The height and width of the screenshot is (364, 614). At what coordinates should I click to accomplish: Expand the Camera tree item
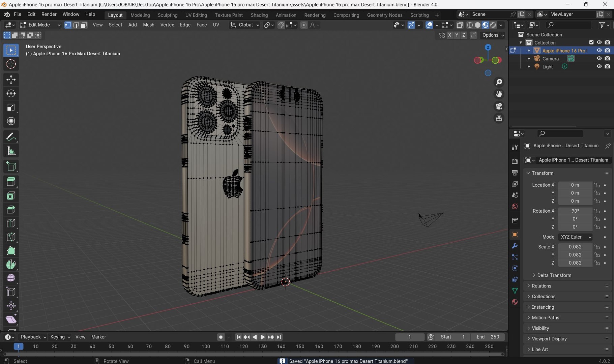pyautogui.click(x=529, y=59)
